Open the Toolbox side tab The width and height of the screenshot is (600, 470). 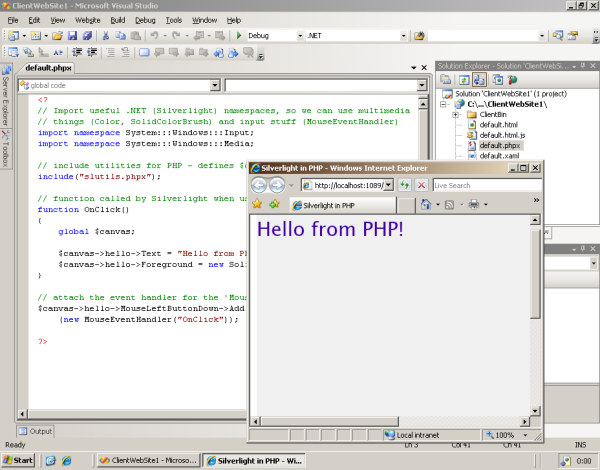coord(6,149)
